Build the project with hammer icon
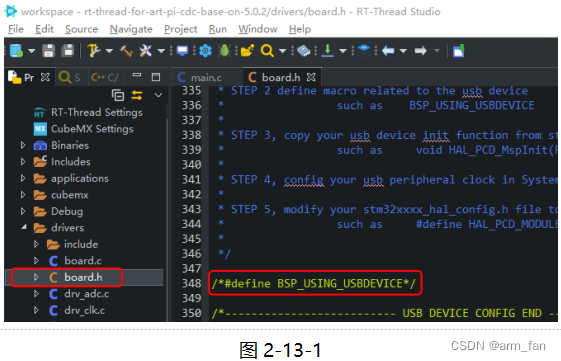This screenshot has height=361, width=561. (126, 51)
